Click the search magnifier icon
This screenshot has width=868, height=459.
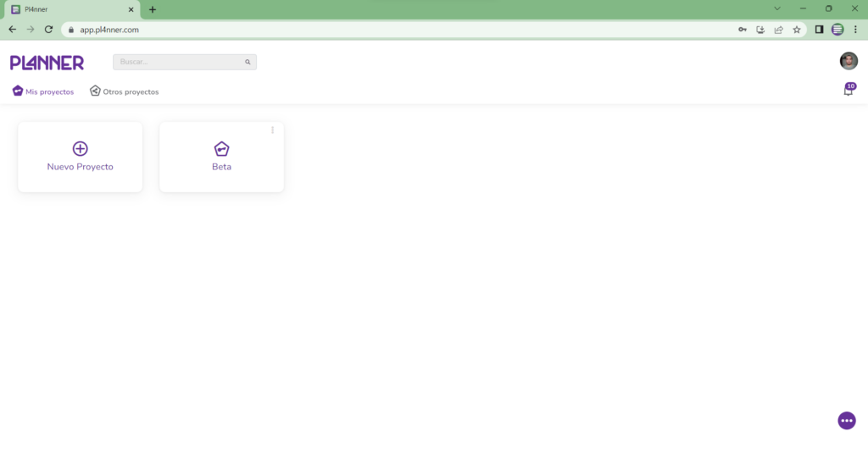(x=248, y=62)
